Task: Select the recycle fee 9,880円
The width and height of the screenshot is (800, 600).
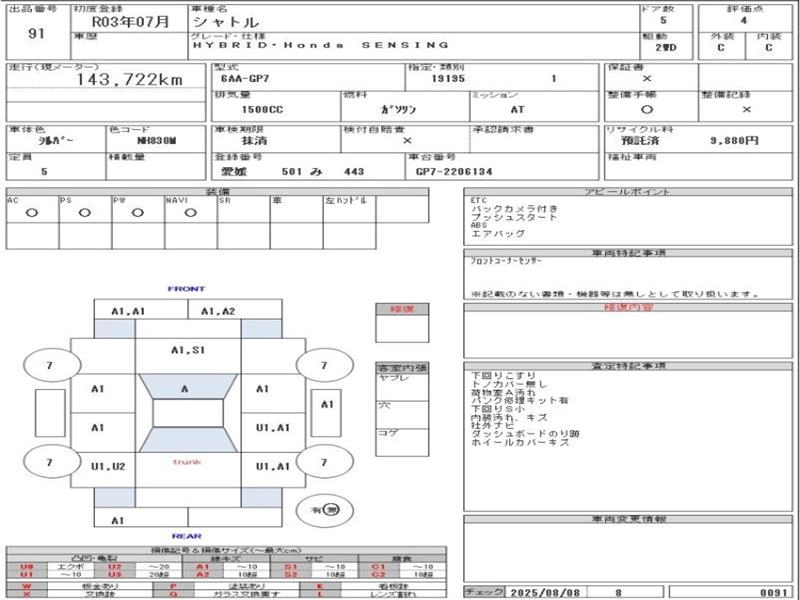Action: click(x=734, y=140)
